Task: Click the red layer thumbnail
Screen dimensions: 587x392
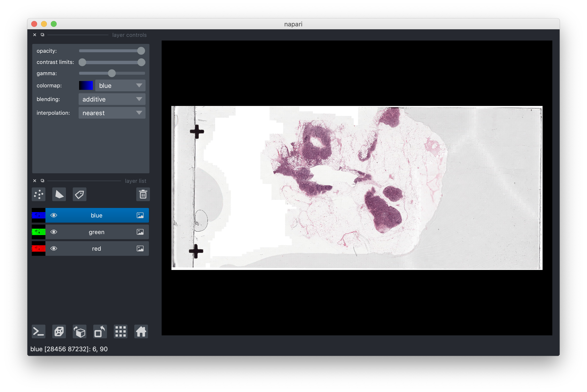Action: click(x=39, y=248)
